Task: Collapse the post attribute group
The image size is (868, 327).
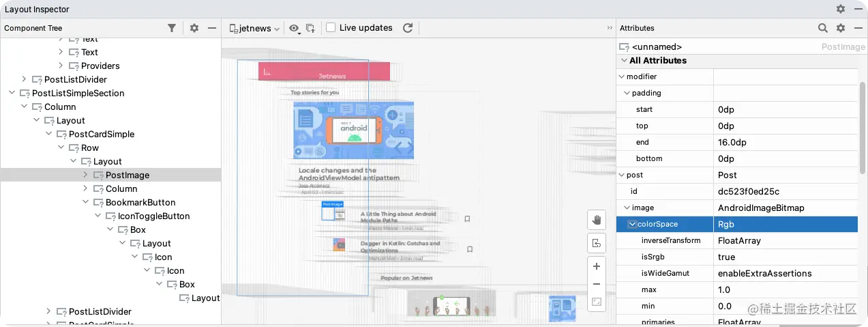Action: point(622,175)
